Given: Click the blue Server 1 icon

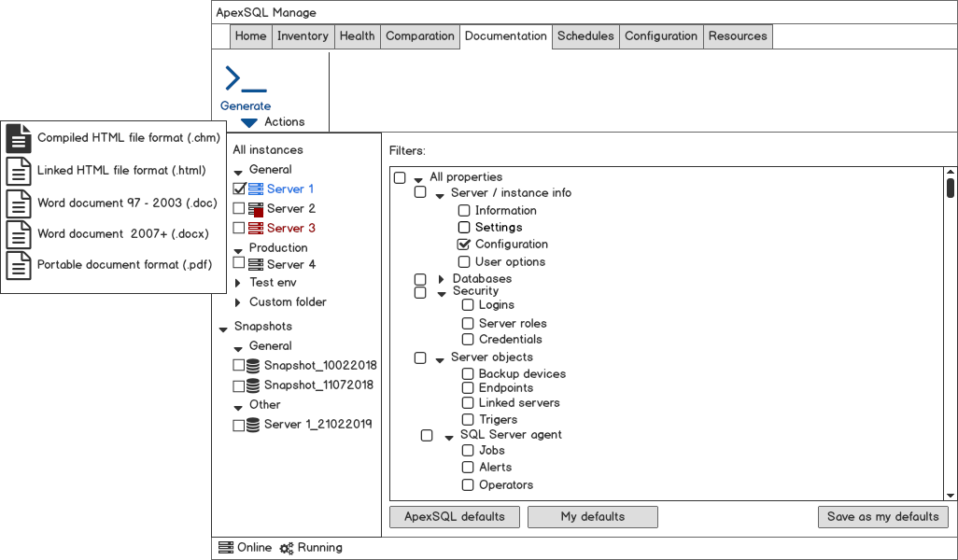Looking at the screenshot, I should 256,189.
